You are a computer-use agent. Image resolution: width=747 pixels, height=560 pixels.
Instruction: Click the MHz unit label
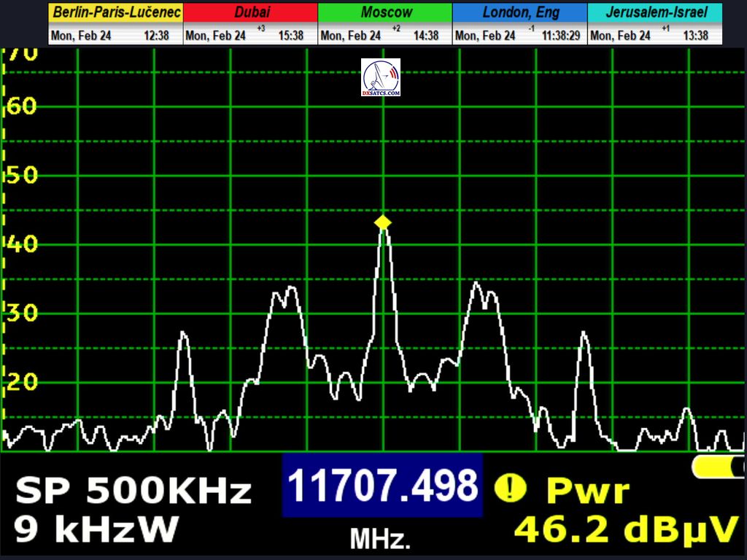380,540
